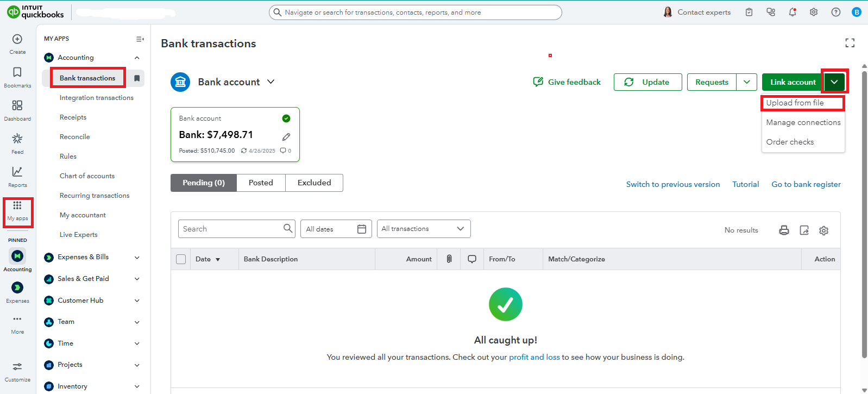Click the print icon above transactions table
Viewport: 868px width, 394px height.
(784, 230)
